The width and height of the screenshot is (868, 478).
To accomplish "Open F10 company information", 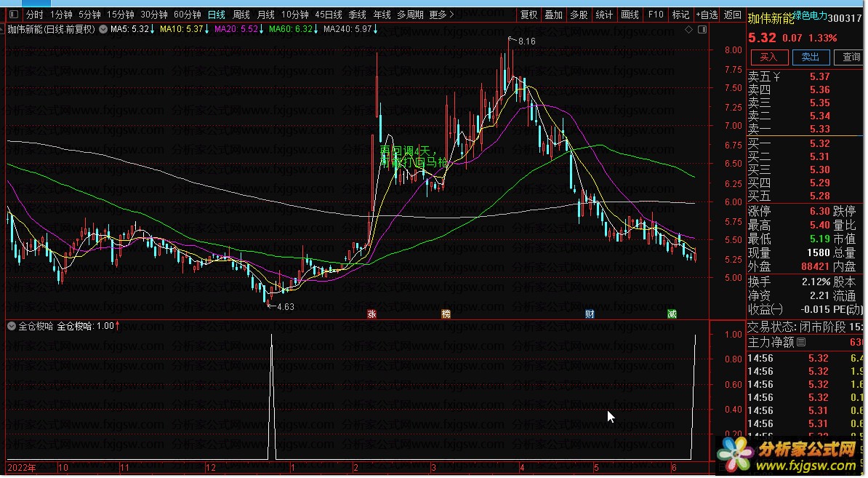I will click(x=656, y=15).
